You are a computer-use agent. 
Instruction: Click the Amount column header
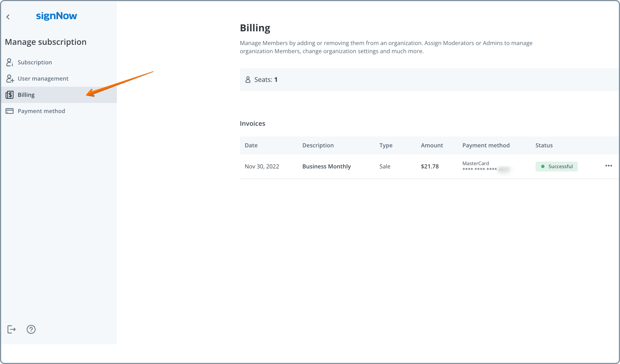coord(432,145)
